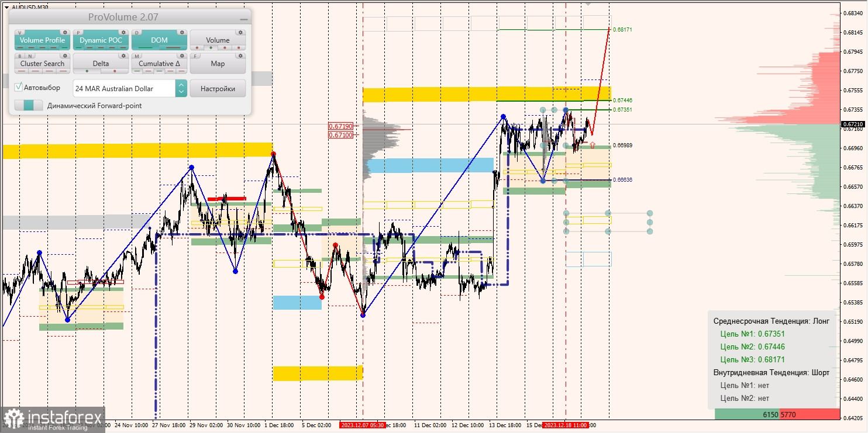Select the red dot mode under Delta

[x=115, y=71]
